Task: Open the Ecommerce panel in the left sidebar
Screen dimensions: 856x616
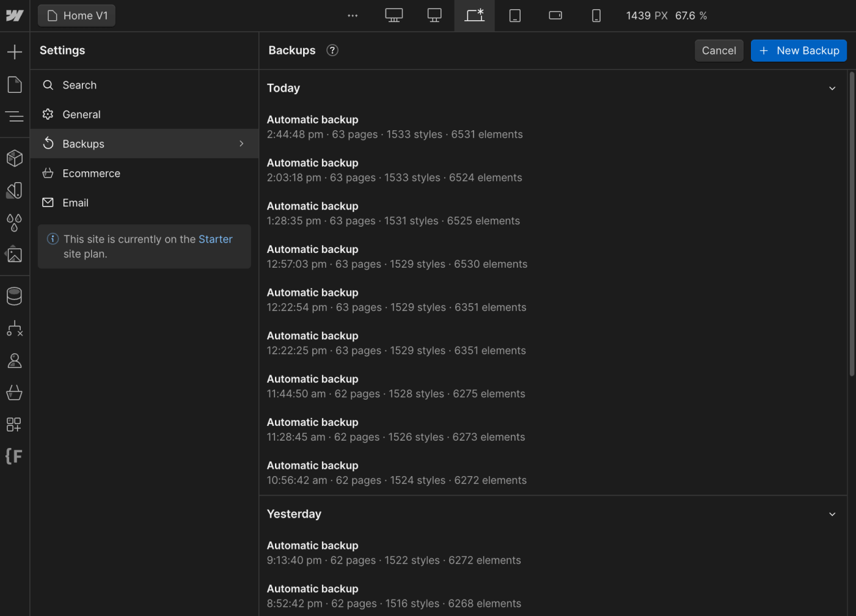Action: pos(14,393)
